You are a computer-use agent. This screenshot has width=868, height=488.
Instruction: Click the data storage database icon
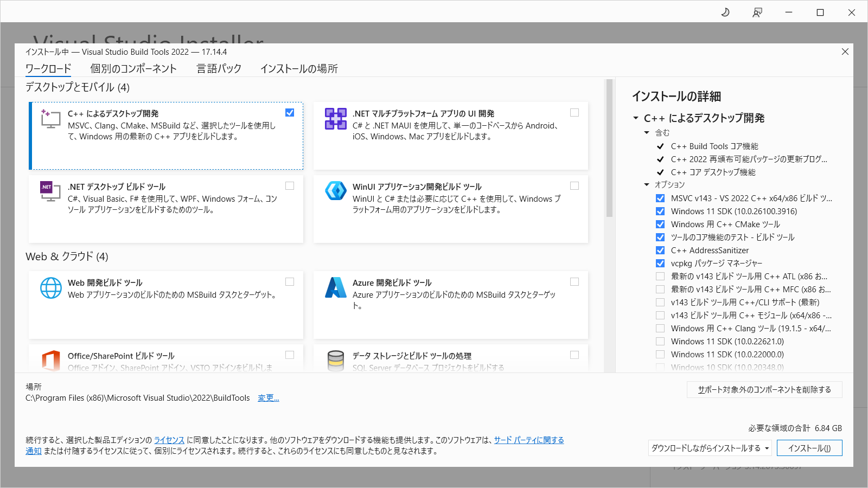[x=335, y=360]
